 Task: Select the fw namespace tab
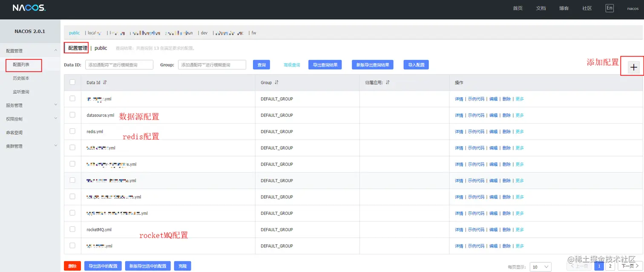pos(254,33)
